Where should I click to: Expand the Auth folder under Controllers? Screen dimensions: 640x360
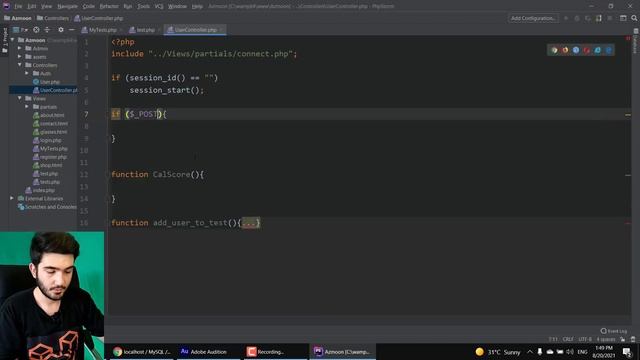[x=27, y=73]
